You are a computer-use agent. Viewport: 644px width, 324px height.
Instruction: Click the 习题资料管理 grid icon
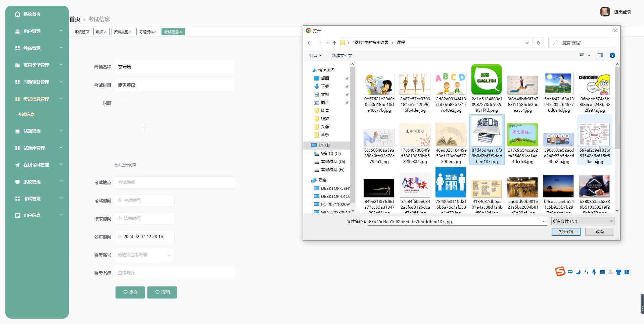coord(17,82)
